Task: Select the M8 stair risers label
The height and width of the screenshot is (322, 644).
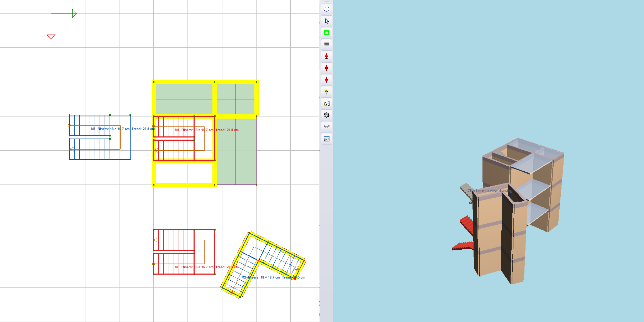Action: 206,267
